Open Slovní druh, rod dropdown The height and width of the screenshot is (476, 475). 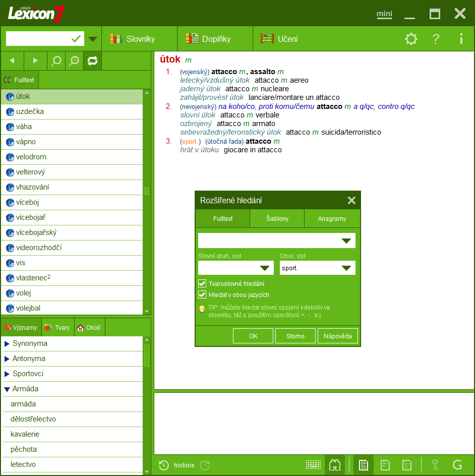(x=264, y=268)
